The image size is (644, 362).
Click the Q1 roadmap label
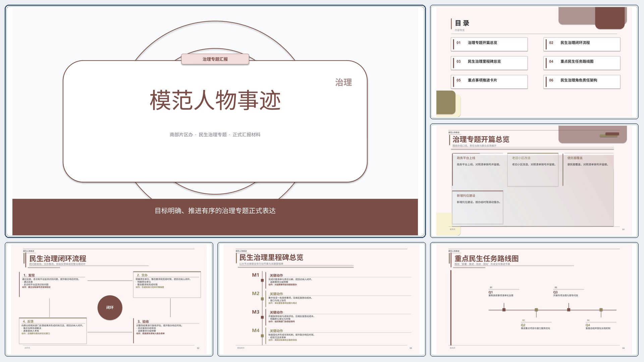point(491,292)
